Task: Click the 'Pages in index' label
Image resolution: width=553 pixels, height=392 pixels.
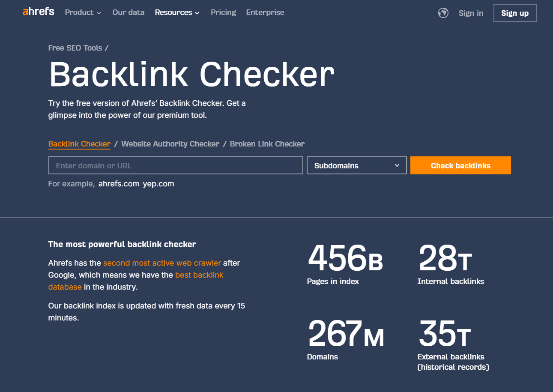Action: click(333, 281)
